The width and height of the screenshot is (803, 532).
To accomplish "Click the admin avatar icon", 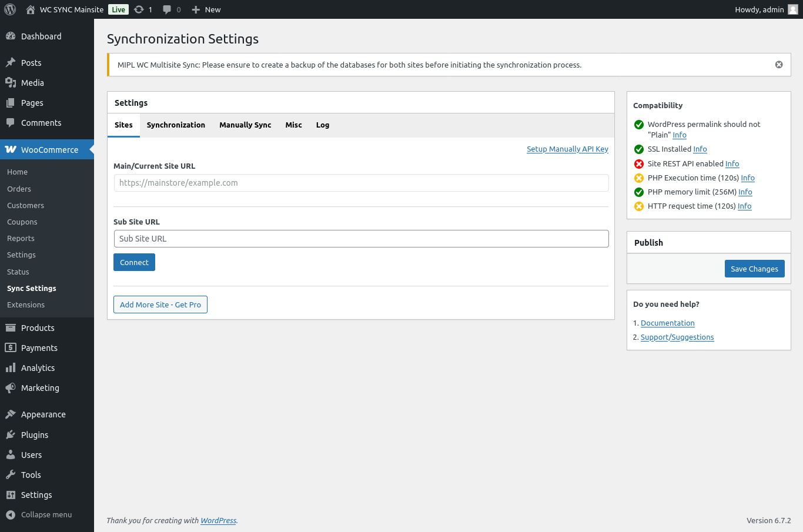I will tap(793, 9).
